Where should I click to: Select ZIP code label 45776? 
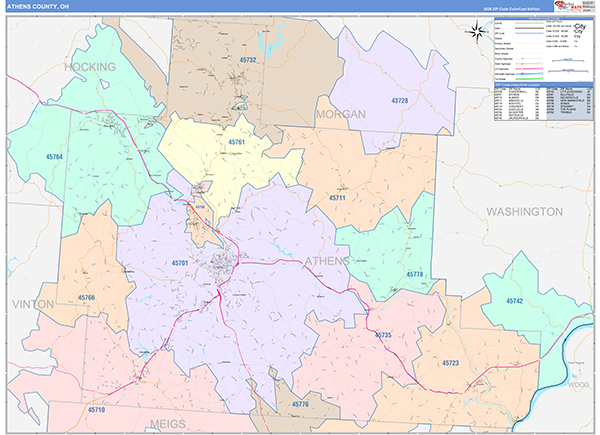(300, 404)
